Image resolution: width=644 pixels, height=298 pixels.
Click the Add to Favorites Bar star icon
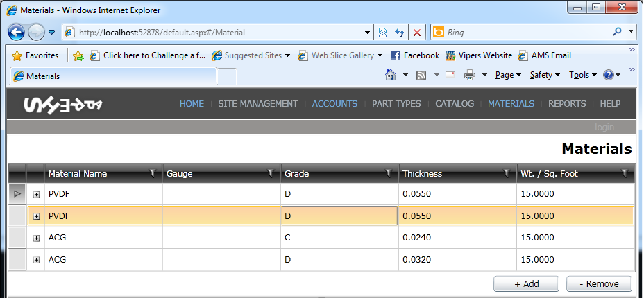(78, 55)
